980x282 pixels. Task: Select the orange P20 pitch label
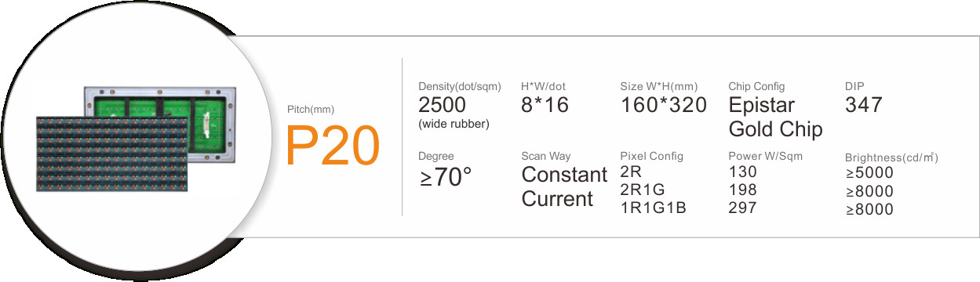click(x=333, y=146)
